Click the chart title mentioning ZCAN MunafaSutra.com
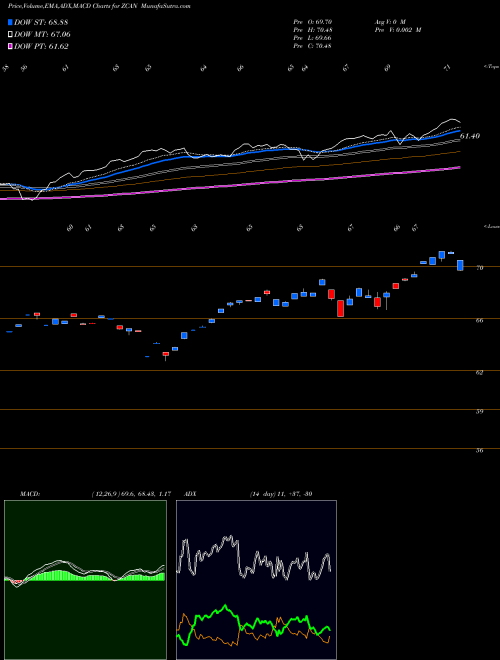 [x=99, y=7]
